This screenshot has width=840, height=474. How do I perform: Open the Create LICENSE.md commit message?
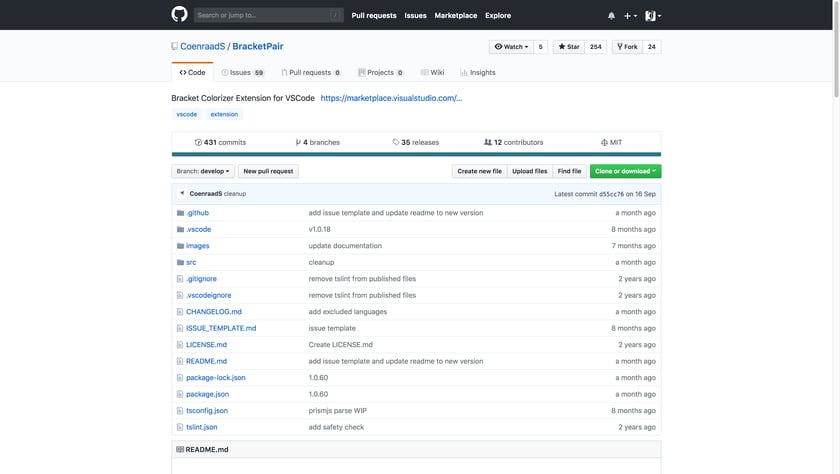(x=340, y=345)
